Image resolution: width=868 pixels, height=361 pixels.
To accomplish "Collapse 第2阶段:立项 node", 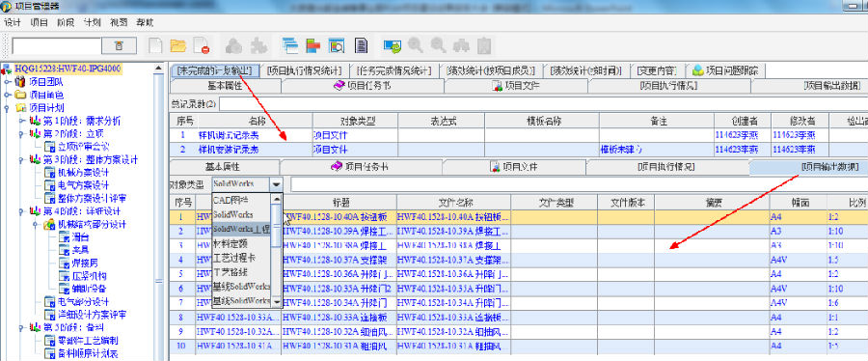I will point(21,133).
